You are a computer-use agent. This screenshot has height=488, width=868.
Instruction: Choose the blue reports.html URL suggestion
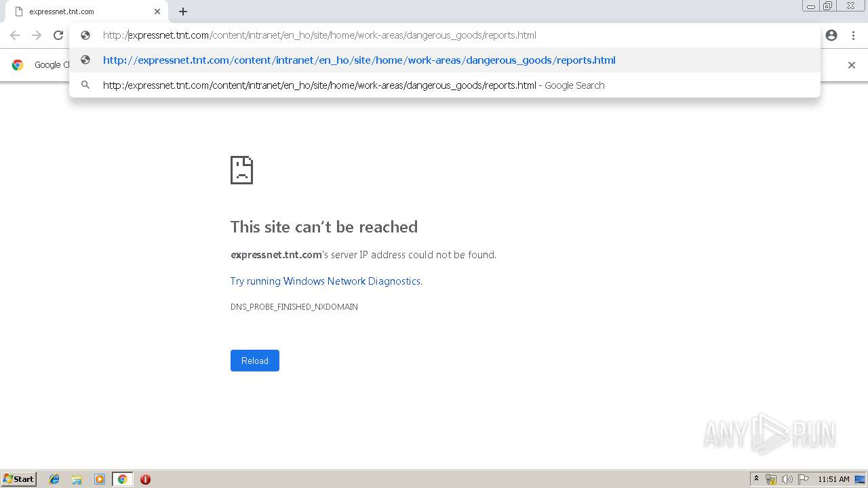point(445,60)
